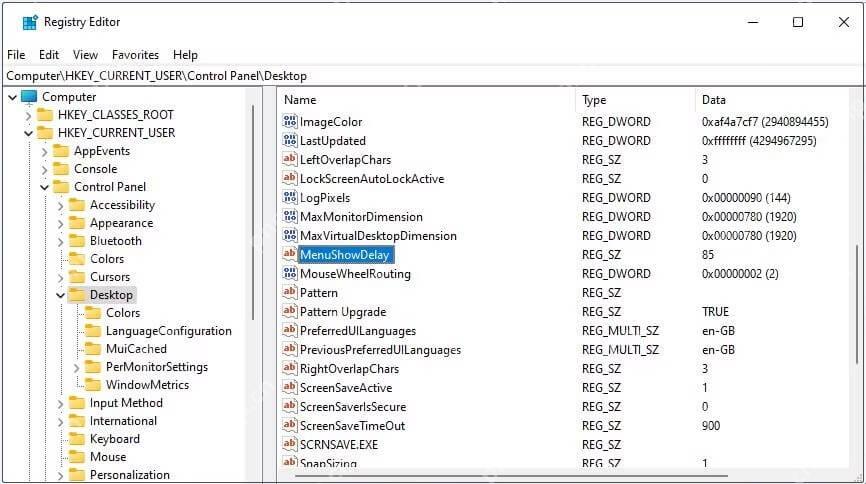Viewport: 866px width, 484px height.
Task: Click the MaxMonitorDimension DWORD icon
Action: [290, 216]
